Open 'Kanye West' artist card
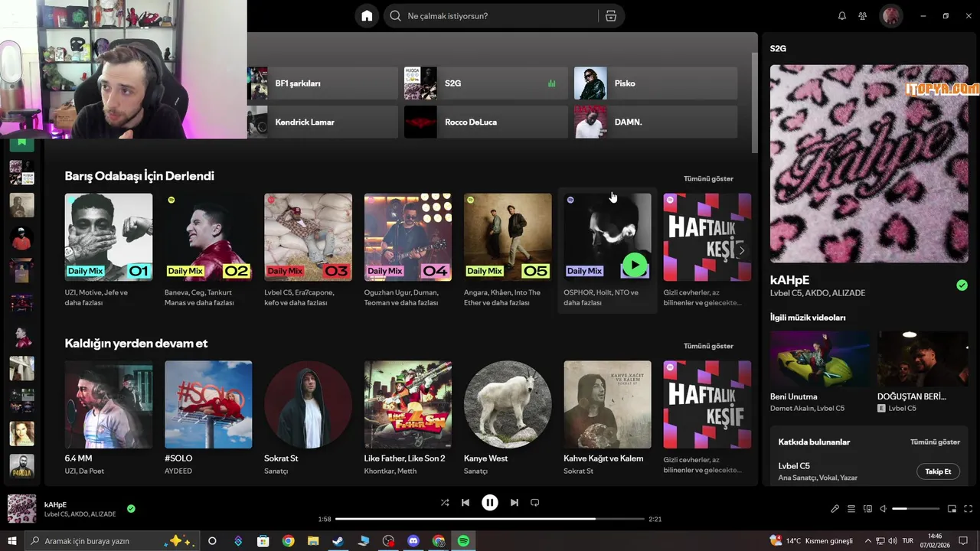The image size is (980, 551). [x=508, y=419]
